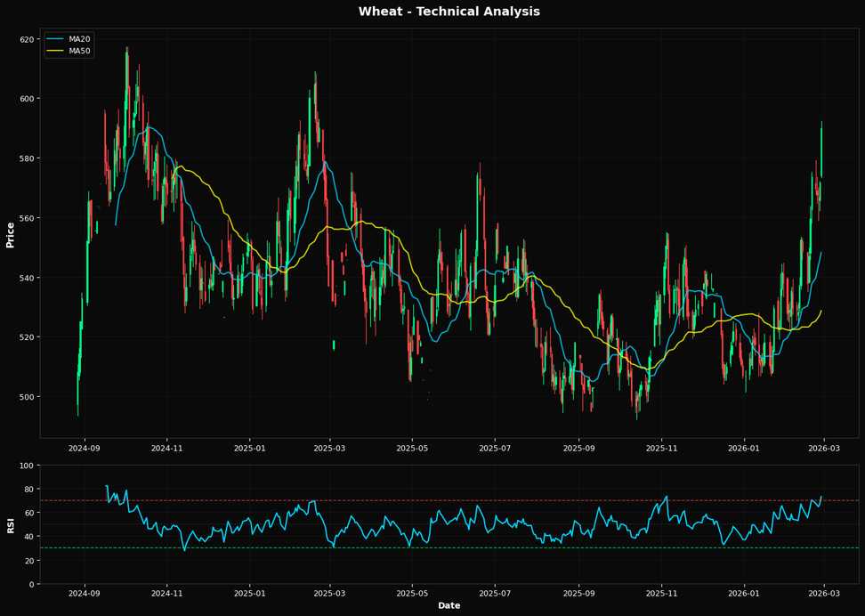The width and height of the screenshot is (865, 616).
Task: Click the MA50 label in the legend
Action: coord(79,52)
